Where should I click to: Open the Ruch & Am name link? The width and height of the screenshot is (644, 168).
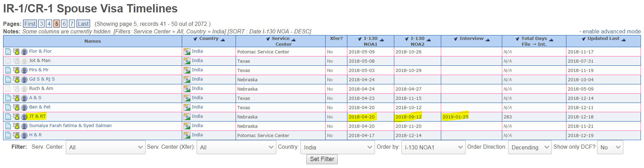coord(41,88)
